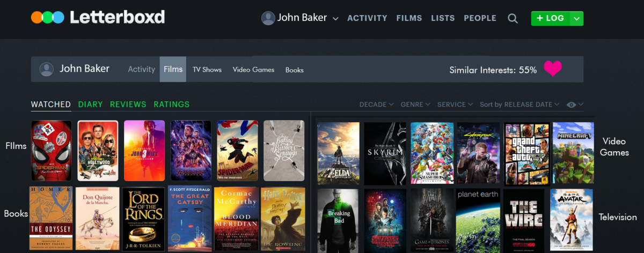This screenshot has height=253, width=644.
Task: Open The Ballad of Buster Scruggs poster
Action: [x=284, y=151]
